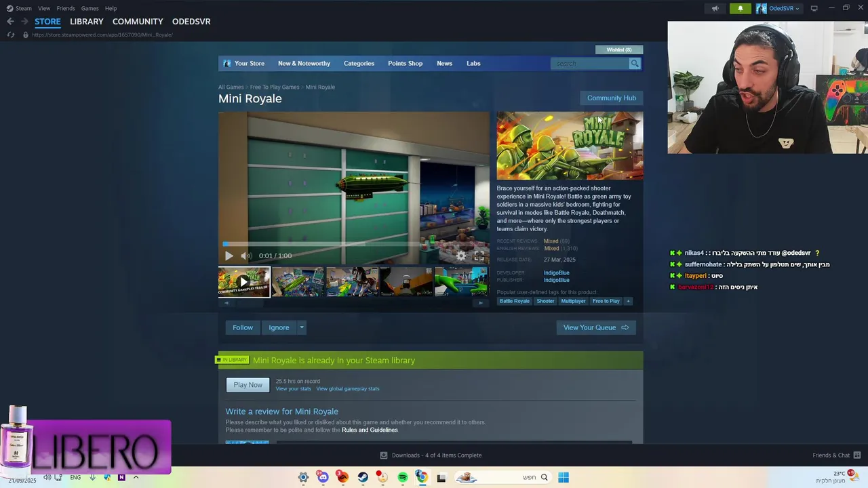The width and height of the screenshot is (868, 488).
Task: Open the Downloads status bar
Action: [x=431, y=455]
